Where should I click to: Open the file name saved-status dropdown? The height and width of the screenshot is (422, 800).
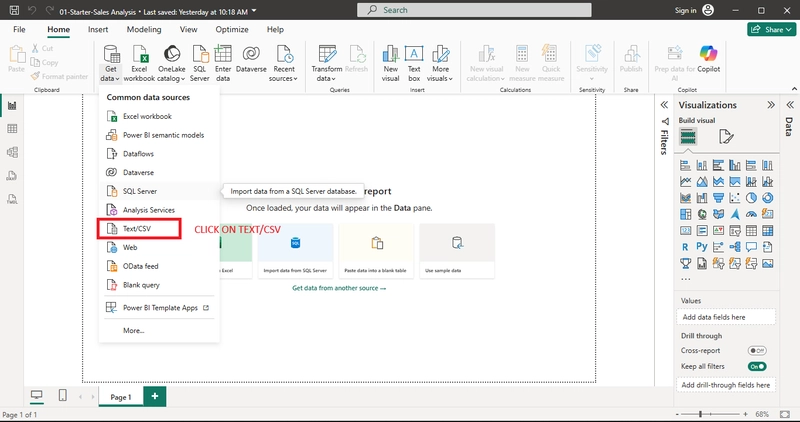(255, 11)
